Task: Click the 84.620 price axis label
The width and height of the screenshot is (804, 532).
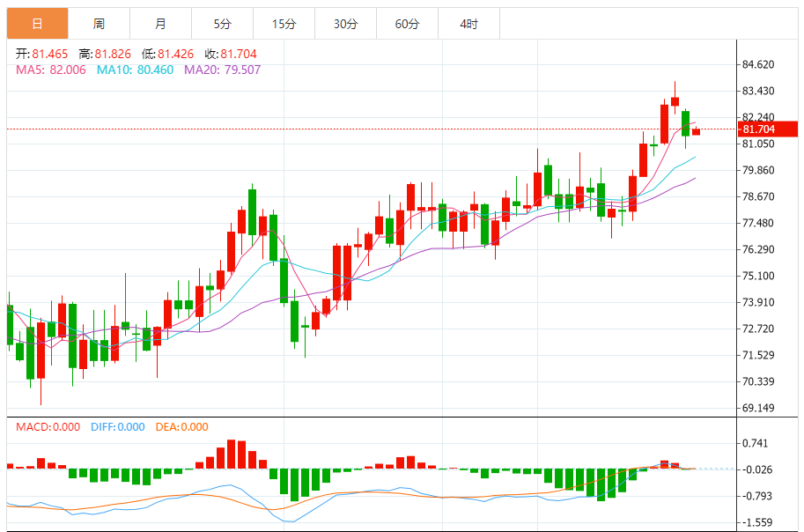Action: click(x=758, y=64)
